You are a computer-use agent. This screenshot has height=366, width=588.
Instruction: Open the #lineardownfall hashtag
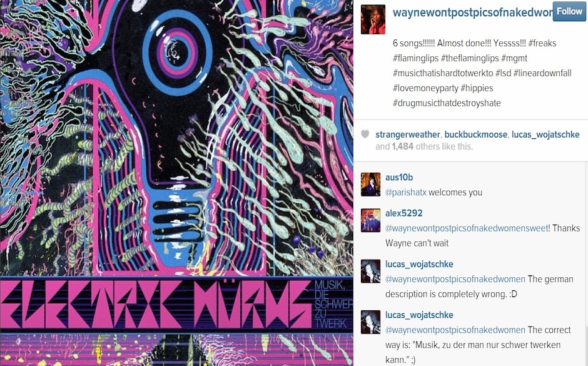pyautogui.click(x=542, y=73)
